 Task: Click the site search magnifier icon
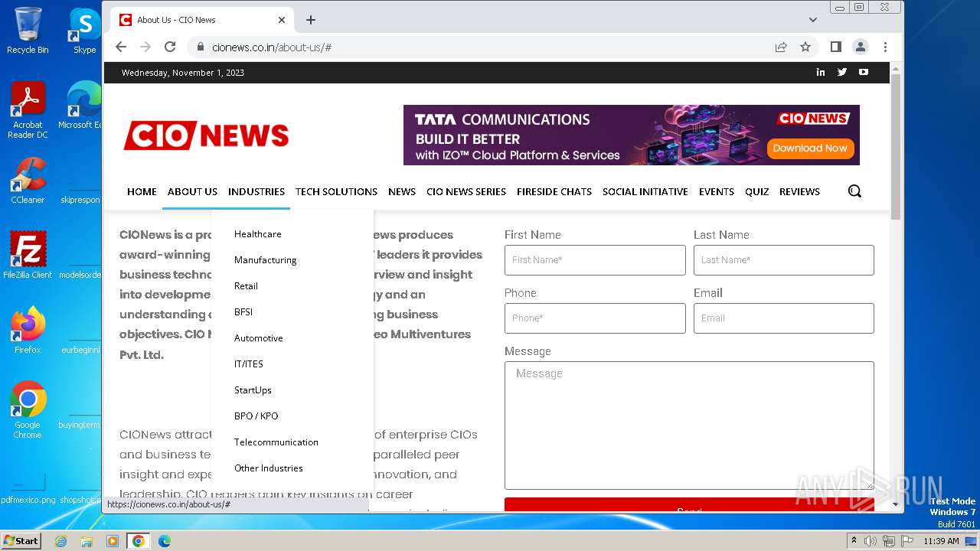[854, 191]
